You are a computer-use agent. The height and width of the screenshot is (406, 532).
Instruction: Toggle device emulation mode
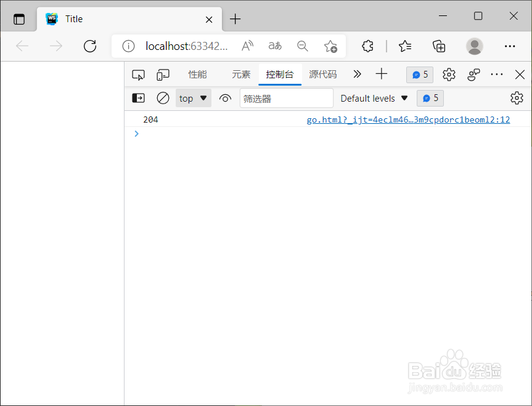pyautogui.click(x=163, y=75)
